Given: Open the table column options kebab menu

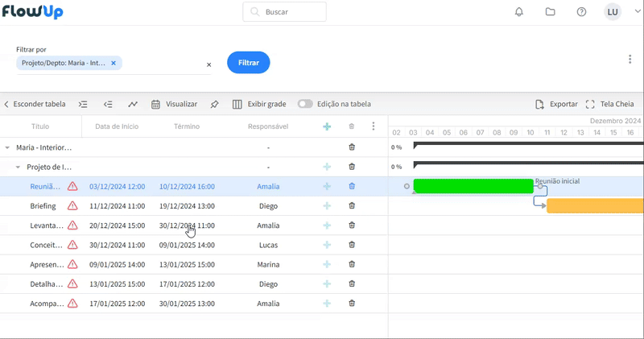Looking at the screenshot, I should [x=373, y=126].
